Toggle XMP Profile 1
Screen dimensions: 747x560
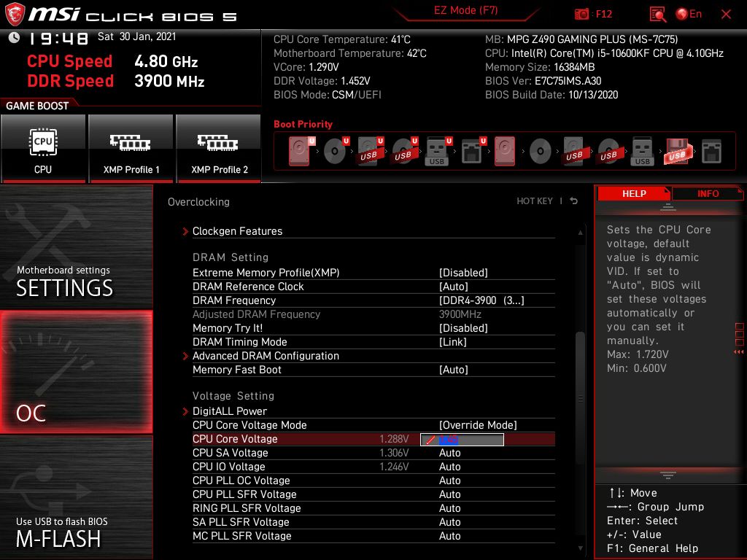click(131, 149)
